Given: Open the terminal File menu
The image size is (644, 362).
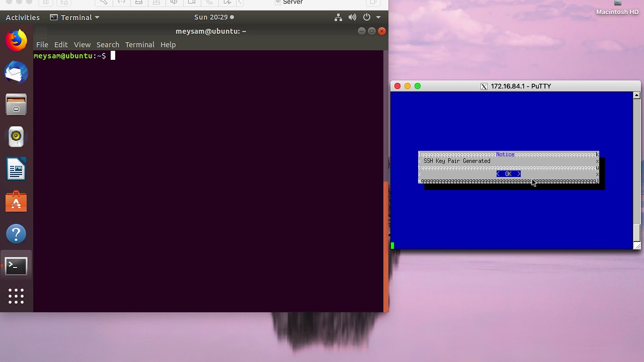Looking at the screenshot, I should [x=42, y=45].
